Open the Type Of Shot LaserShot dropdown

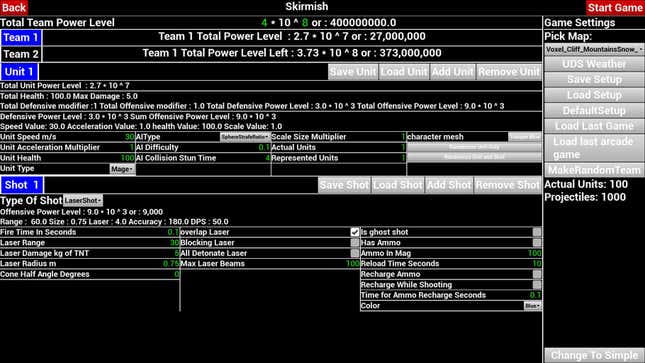[x=83, y=200]
